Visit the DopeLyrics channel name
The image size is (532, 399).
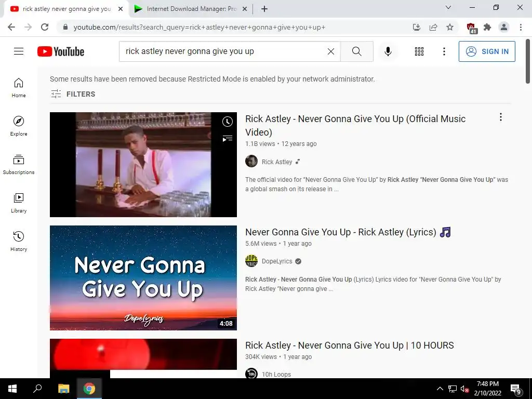coord(277,261)
